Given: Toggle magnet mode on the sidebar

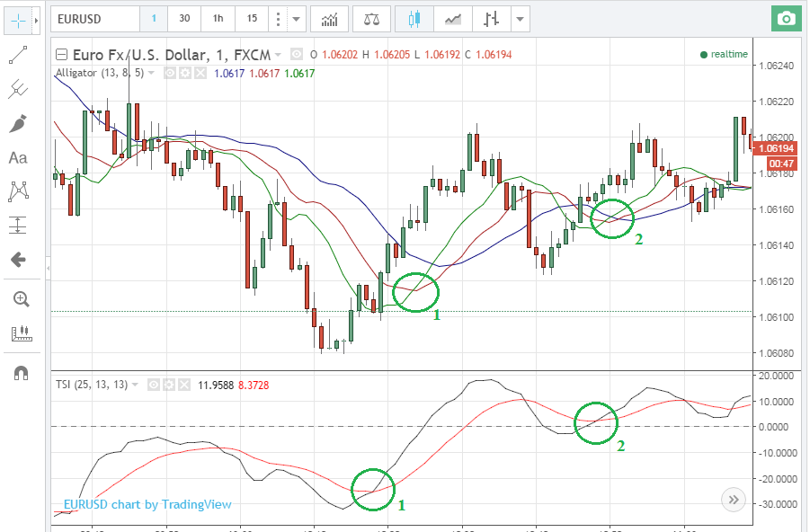Looking at the screenshot, I should [x=18, y=372].
